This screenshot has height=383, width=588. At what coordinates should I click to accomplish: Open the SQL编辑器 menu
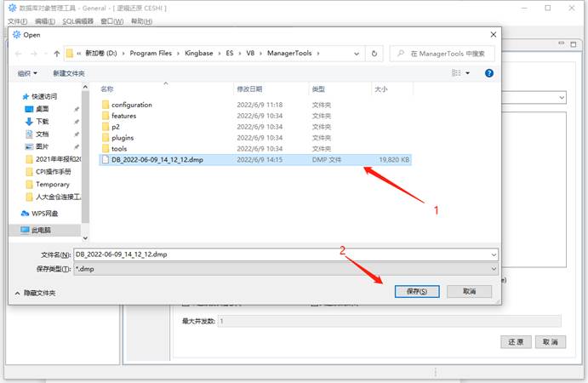(77, 21)
